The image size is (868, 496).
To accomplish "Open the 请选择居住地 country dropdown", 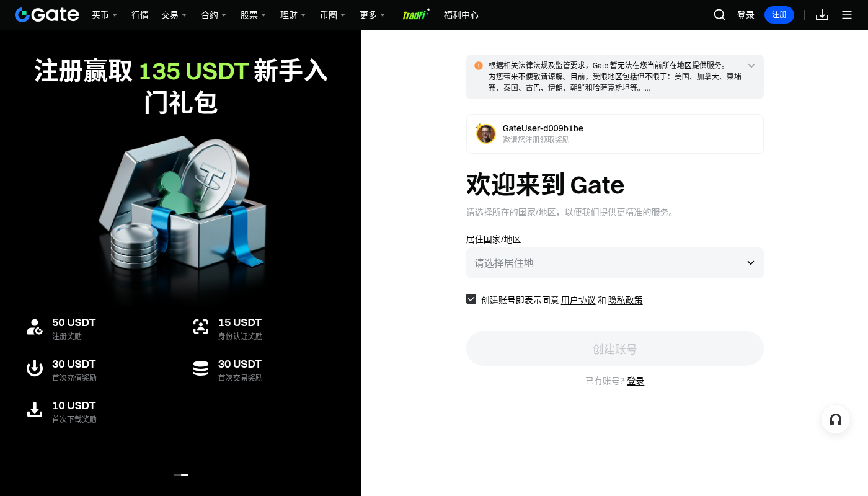I will (615, 263).
